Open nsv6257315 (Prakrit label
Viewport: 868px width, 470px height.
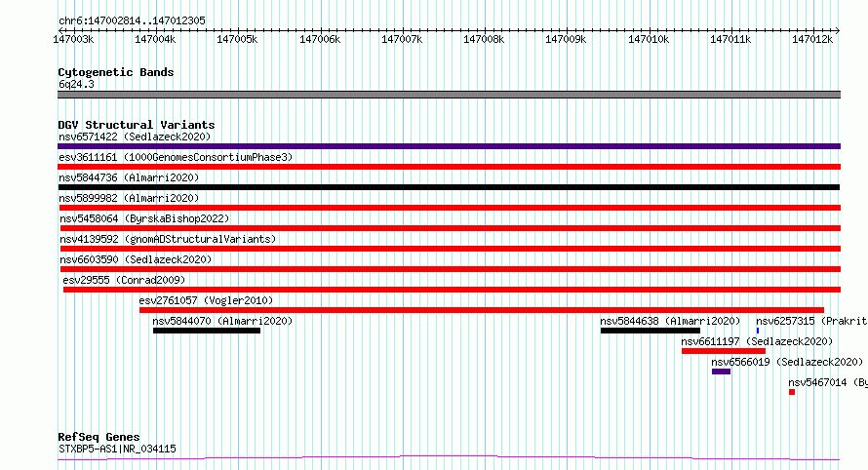[811, 321]
